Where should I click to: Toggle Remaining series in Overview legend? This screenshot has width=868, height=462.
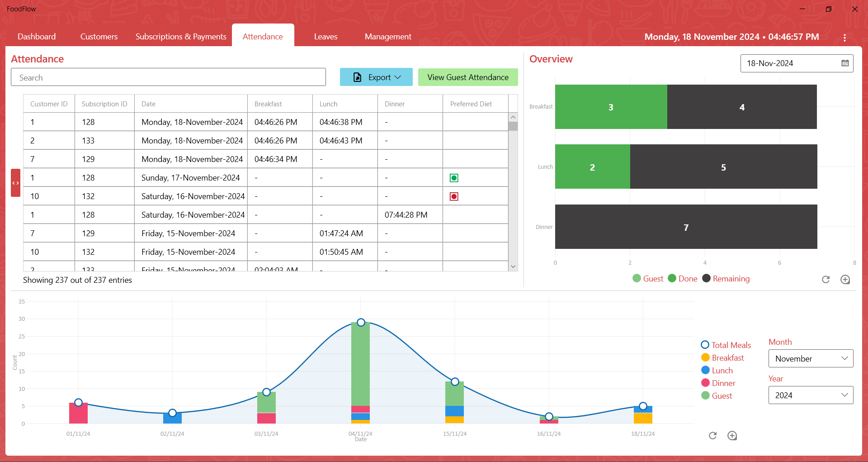click(x=726, y=279)
